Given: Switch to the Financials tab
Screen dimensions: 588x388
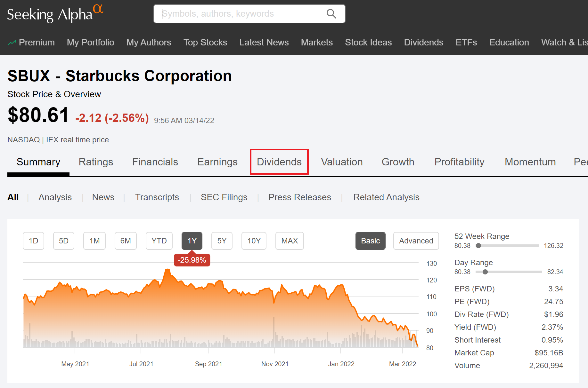Looking at the screenshot, I should pos(155,162).
